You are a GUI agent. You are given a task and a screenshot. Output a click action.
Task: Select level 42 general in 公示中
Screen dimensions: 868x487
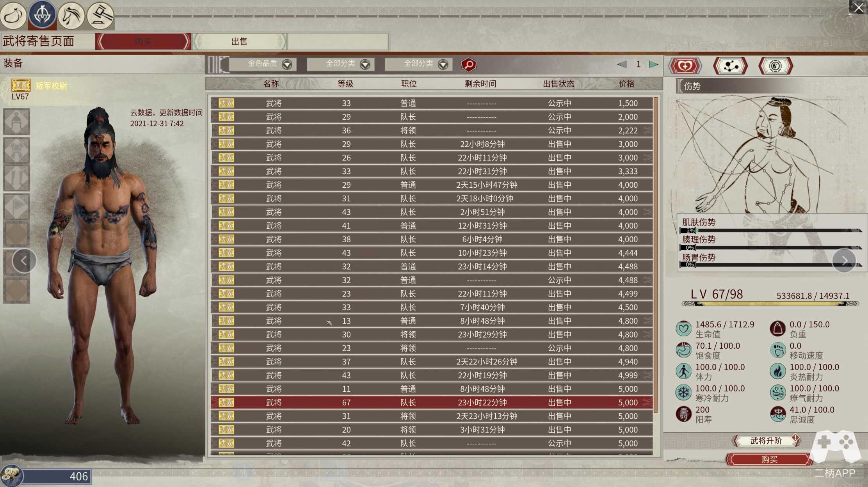tap(432, 443)
